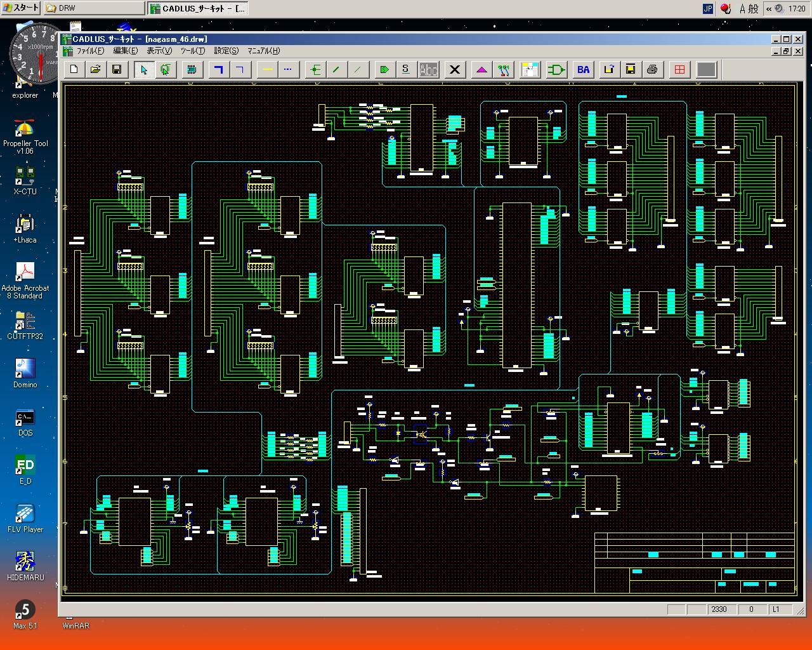Viewport: 812px width, 650px height.
Task: Switch to the DRW taskbar button
Action: [94, 8]
